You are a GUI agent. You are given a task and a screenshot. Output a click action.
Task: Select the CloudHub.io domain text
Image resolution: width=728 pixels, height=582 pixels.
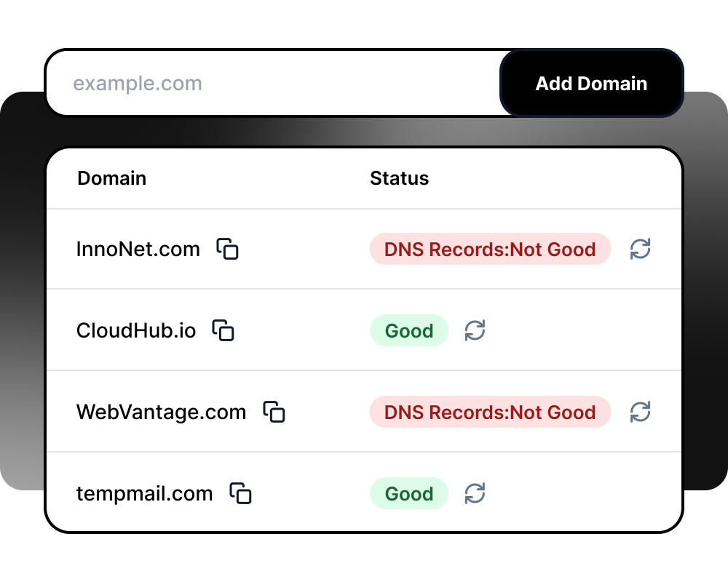pos(136,330)
